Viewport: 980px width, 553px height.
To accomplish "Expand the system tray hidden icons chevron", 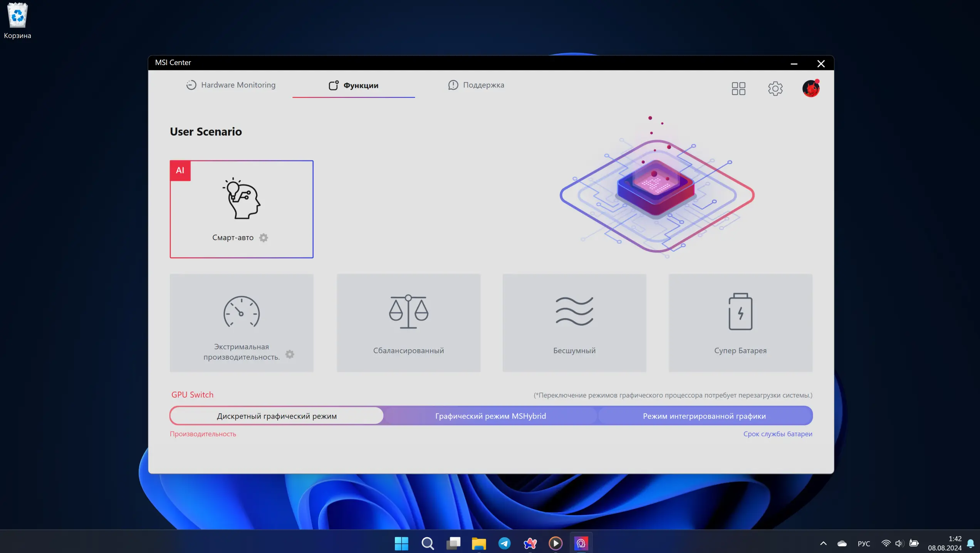I will click(823, 543).
